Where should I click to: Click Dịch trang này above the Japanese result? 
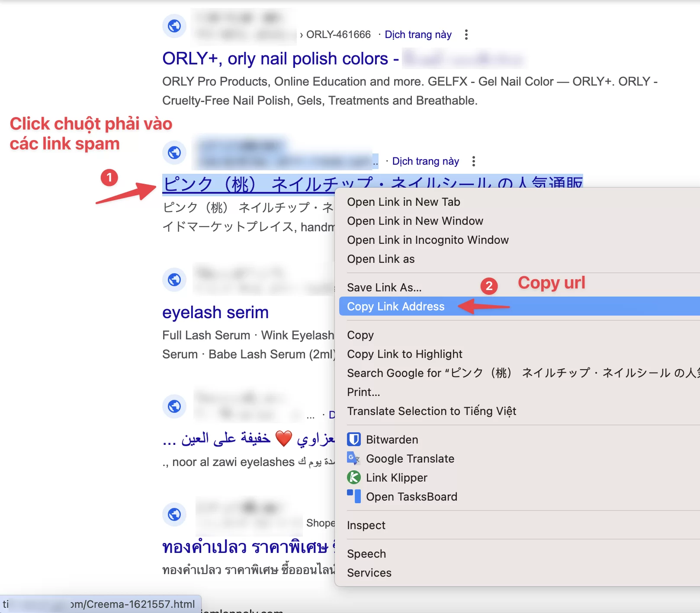[425, 161]
